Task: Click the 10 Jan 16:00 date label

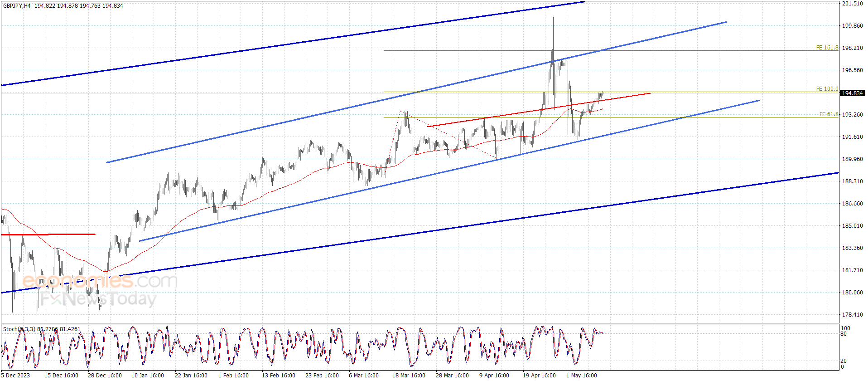Action: pos(148,376)
